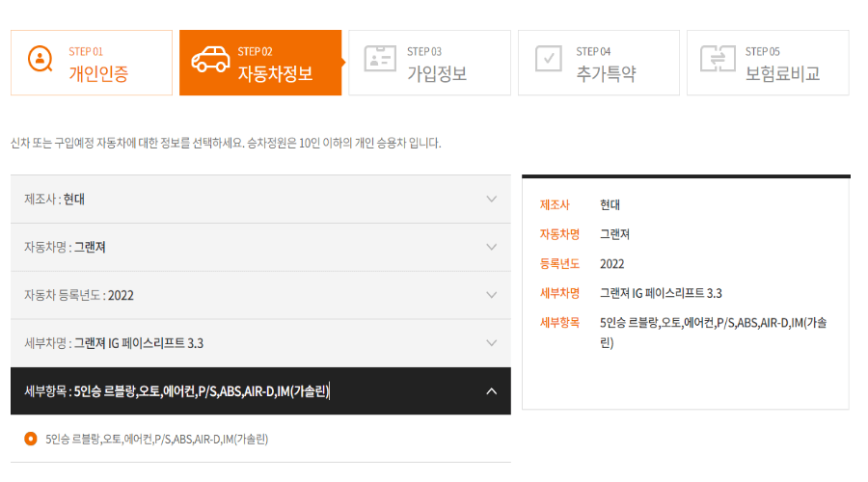Click the summary 세부항목 value text
The height and width of the screenshot is (482, 868).
pyautogui.click(x=714, y=333)
